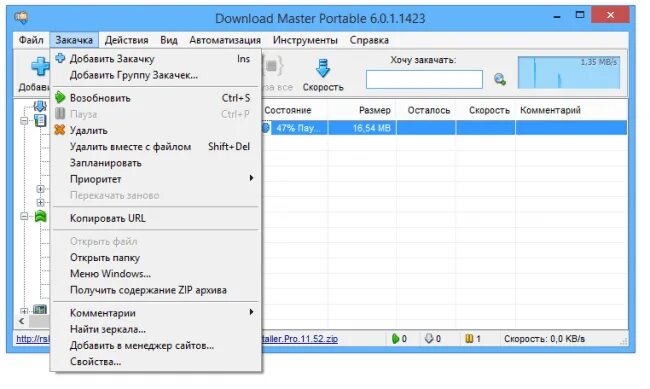
Task: Choose "Найти зеркала..." entry
Action: 156,329
